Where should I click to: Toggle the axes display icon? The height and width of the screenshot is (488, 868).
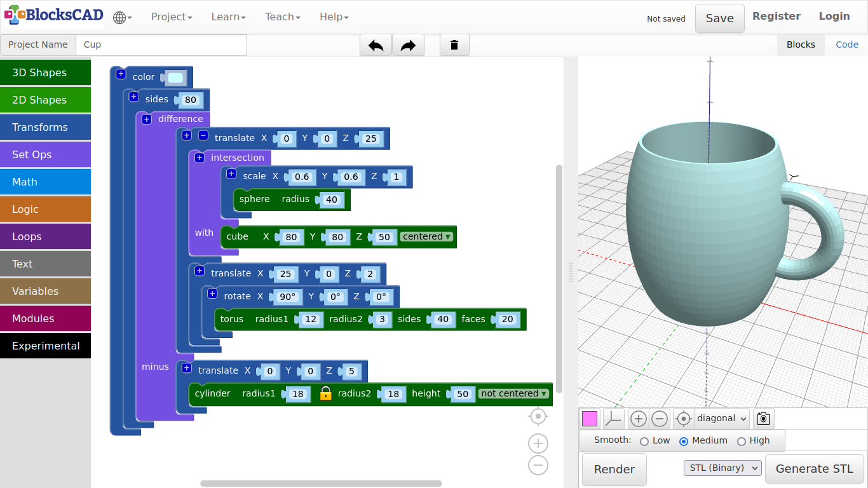pos(613,419)
